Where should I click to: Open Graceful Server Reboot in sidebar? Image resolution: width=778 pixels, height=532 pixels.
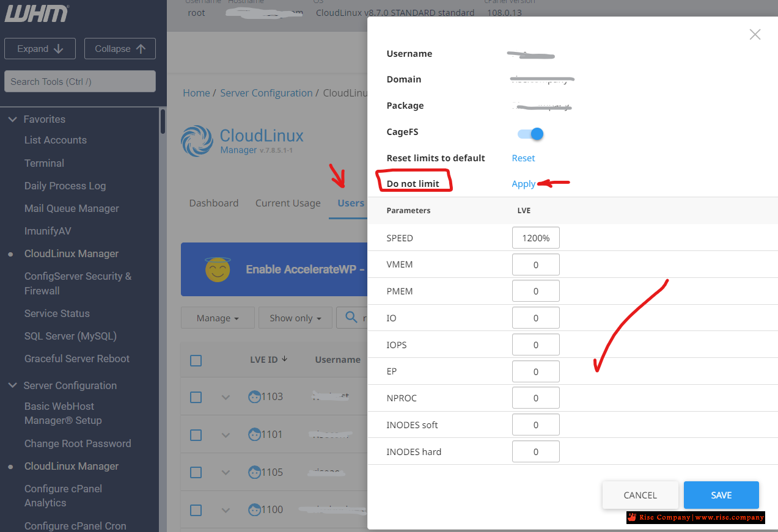tap(77, 359)
